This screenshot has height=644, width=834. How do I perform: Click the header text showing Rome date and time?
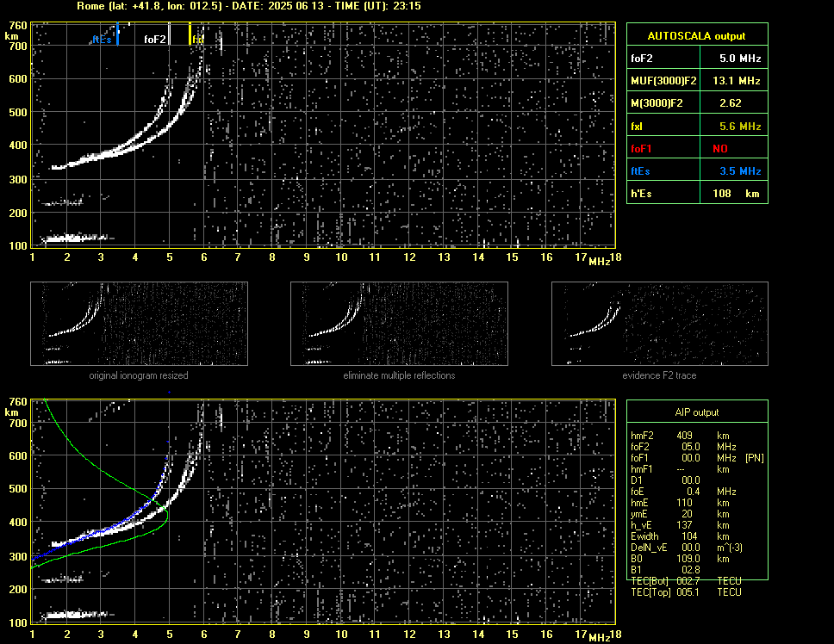click(x=248, y=6)
